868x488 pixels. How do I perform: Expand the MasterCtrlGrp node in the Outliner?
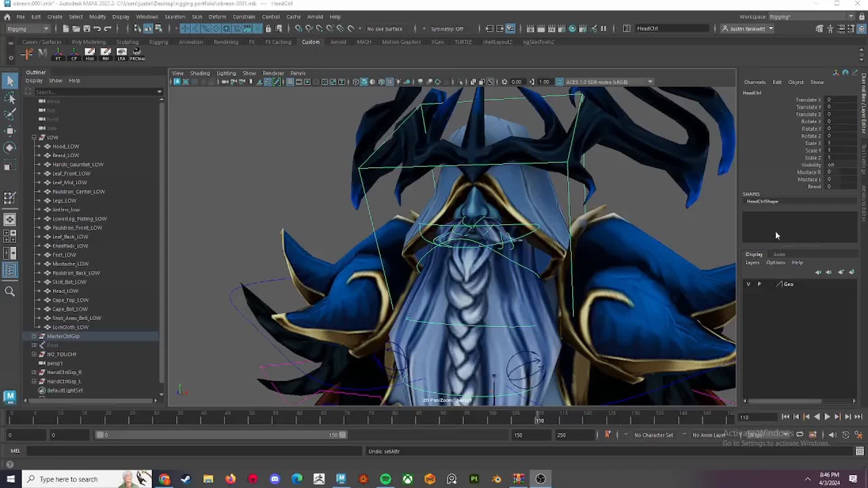[x=34, y=336]
